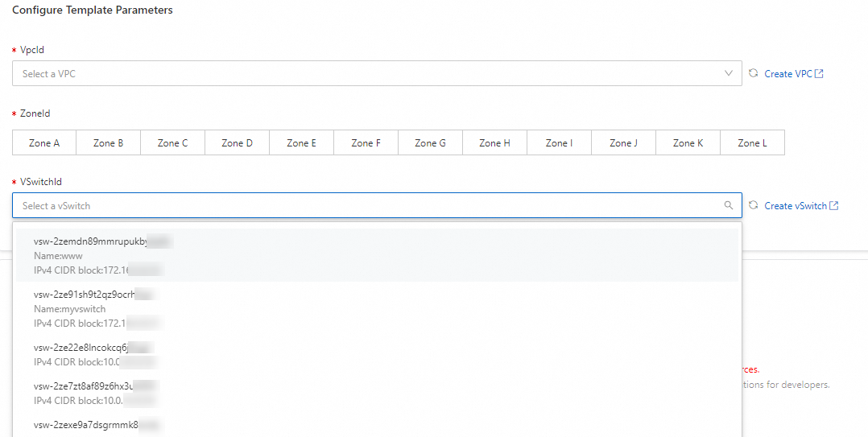Image resolution: width=868 pixels, height=437 pixels.
Task: Click search magnifier in vSwitch field
Action: [729, 205]
